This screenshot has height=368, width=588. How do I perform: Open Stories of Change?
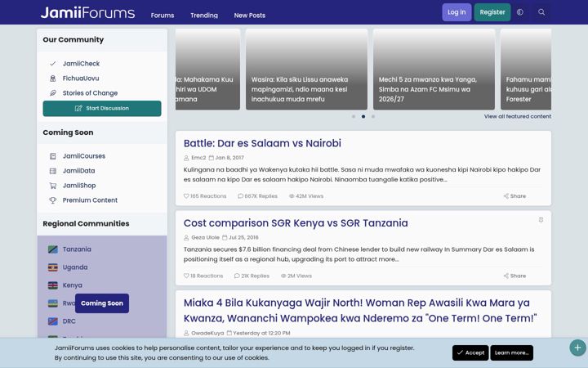90,92
